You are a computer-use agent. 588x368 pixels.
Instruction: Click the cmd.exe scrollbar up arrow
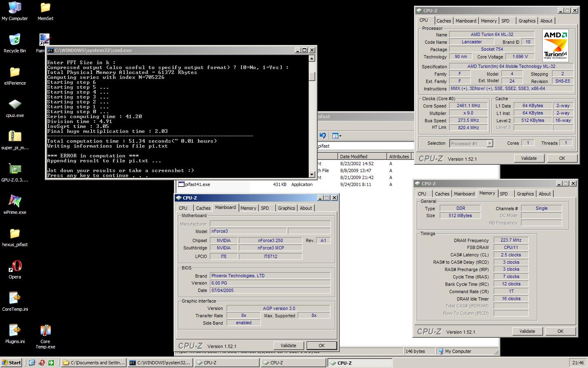point(312,58)
